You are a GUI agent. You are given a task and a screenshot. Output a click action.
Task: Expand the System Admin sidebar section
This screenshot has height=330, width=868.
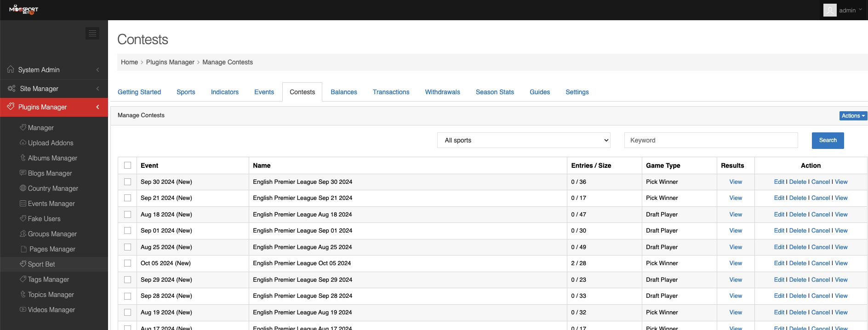click(x=97, y=70)
